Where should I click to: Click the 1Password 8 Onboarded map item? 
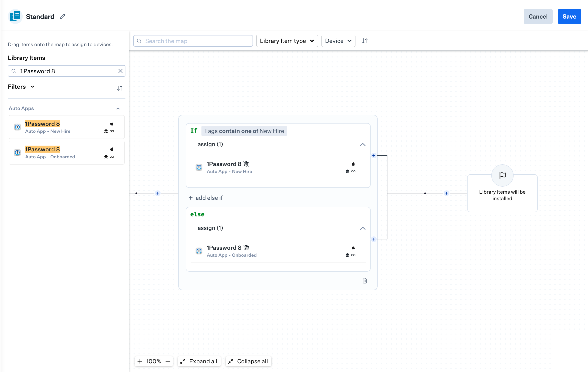(278, 251)
